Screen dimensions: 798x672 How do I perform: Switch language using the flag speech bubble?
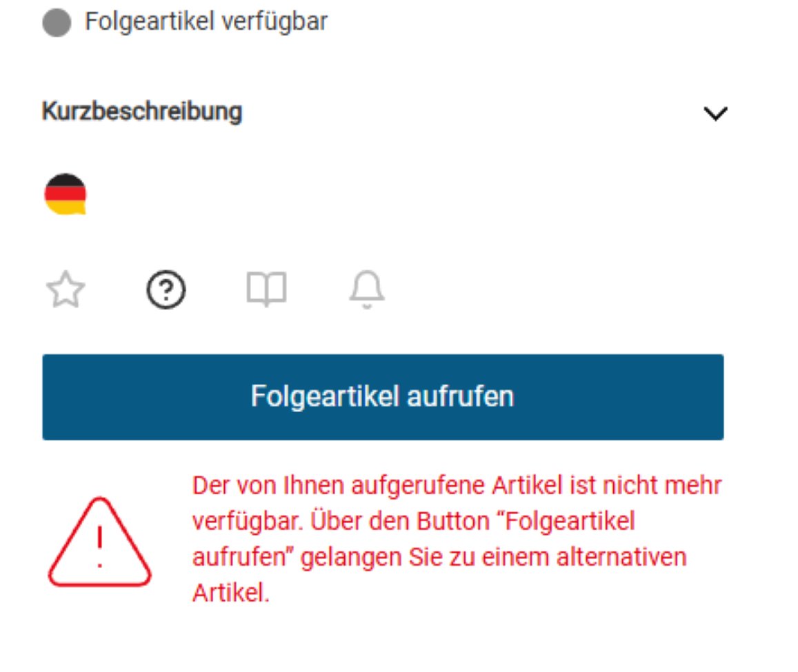click(65, 194)
